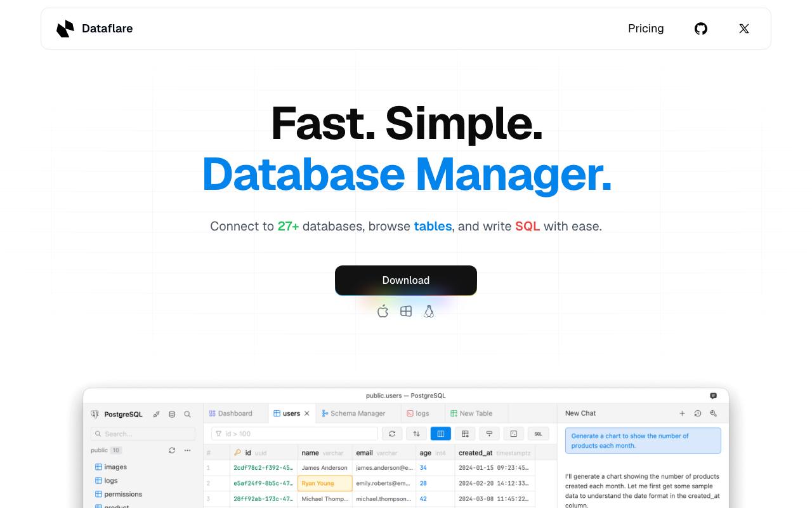The image size is (812, 508).
Task: Select the 'James Anderson' name cell
Action: point(325,468)
